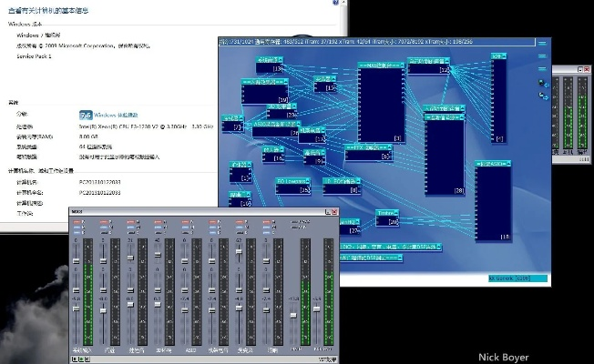
Task: Click the tall DSP module numbered [18]
Action: [492, 202]
